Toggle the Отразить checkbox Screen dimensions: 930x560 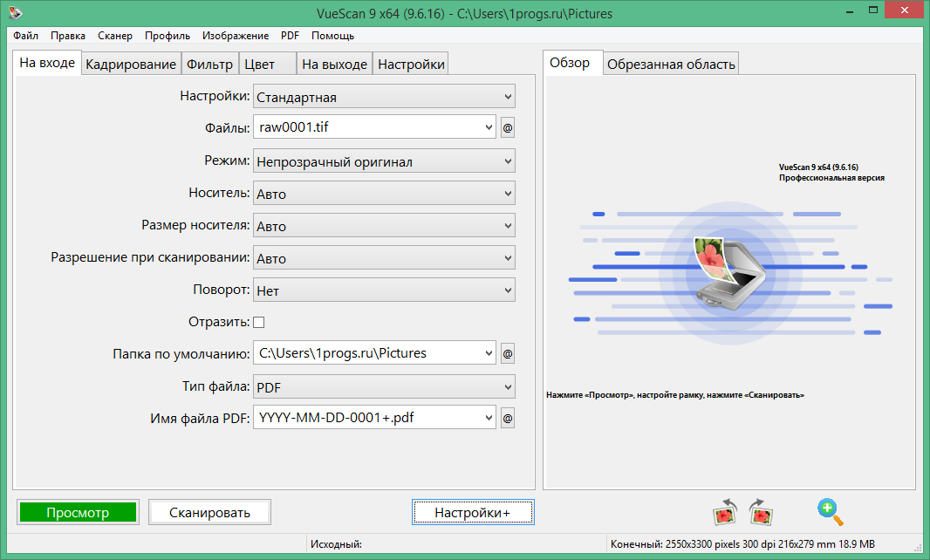tap(258, 322)
